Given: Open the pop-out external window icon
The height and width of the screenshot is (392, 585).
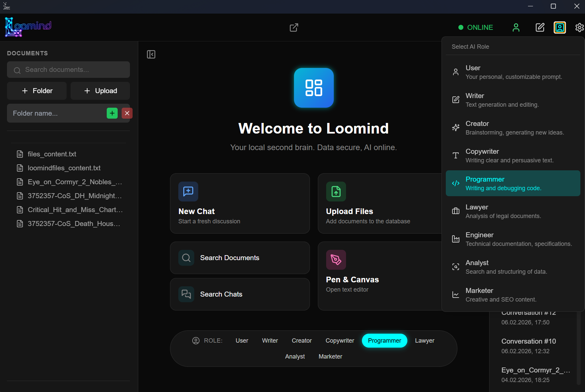Looking at the screenshot, I should [x=294, y=28].
